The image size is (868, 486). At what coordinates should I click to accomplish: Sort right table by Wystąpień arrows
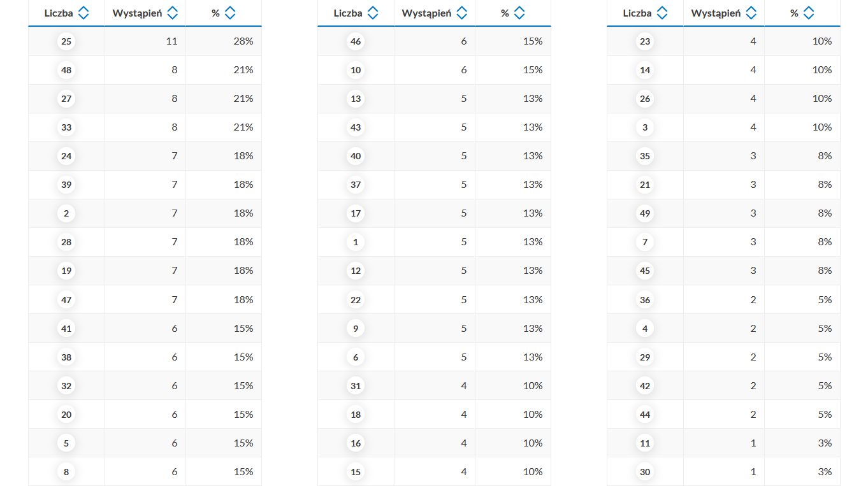pyautogui.click(x=751, y=13)
